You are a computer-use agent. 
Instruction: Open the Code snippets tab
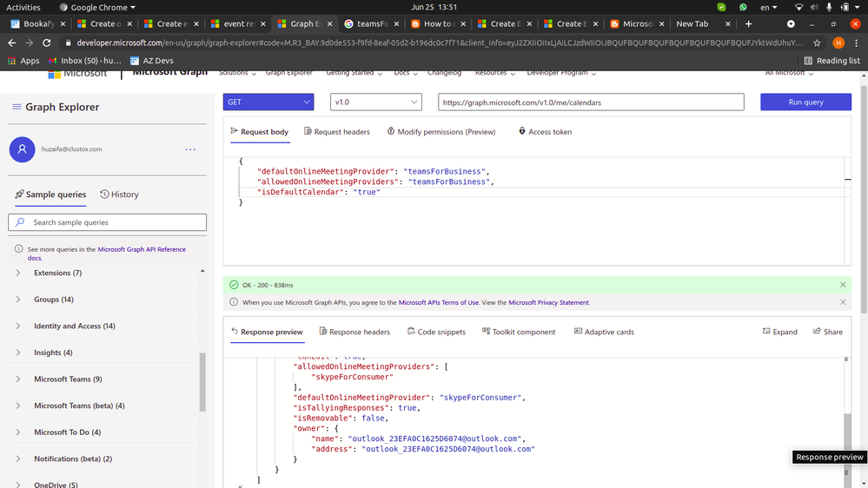click(435, 332)
